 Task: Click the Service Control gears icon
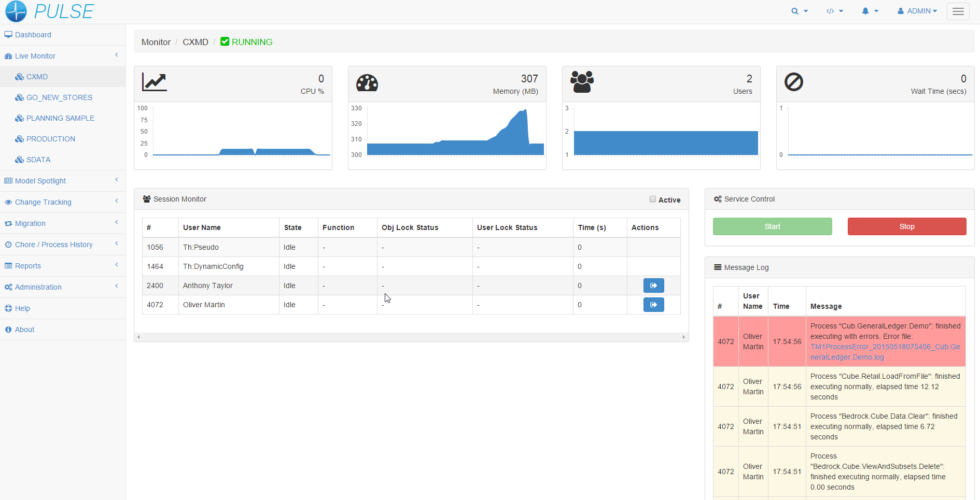point(718,199)
